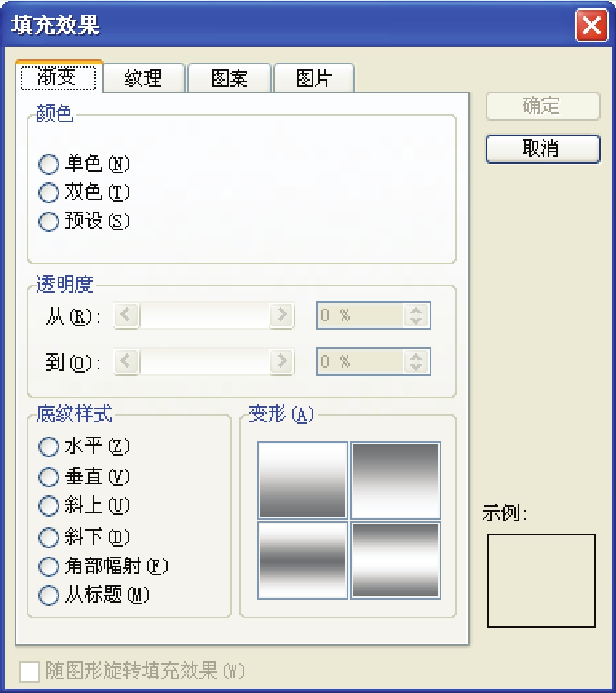The width and height of the screenshot is (616, 693).
Task: Select the top-right gradient variant thumbnail
Action: (x=395, y=480)
